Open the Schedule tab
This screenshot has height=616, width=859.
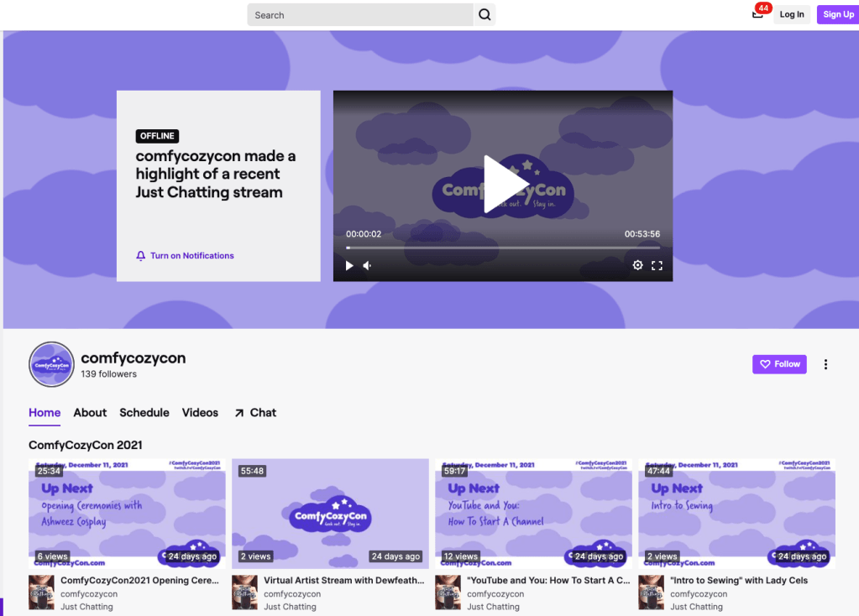144,413
